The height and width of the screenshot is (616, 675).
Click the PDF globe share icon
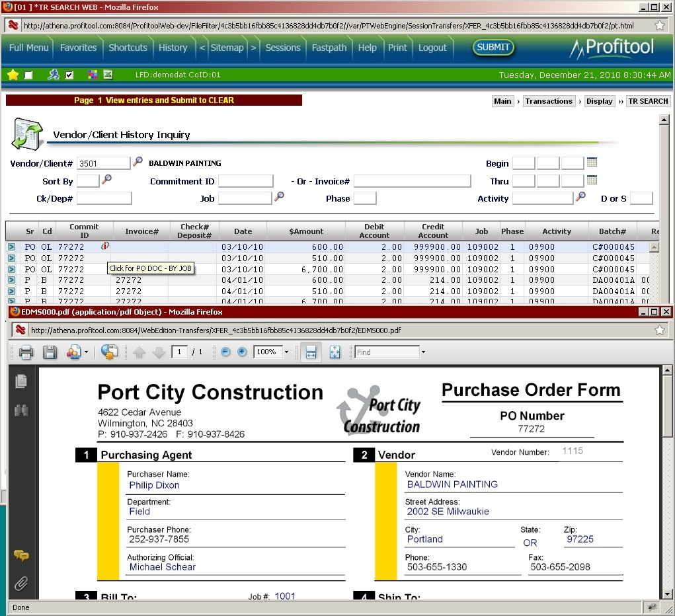tap(109, 352)
